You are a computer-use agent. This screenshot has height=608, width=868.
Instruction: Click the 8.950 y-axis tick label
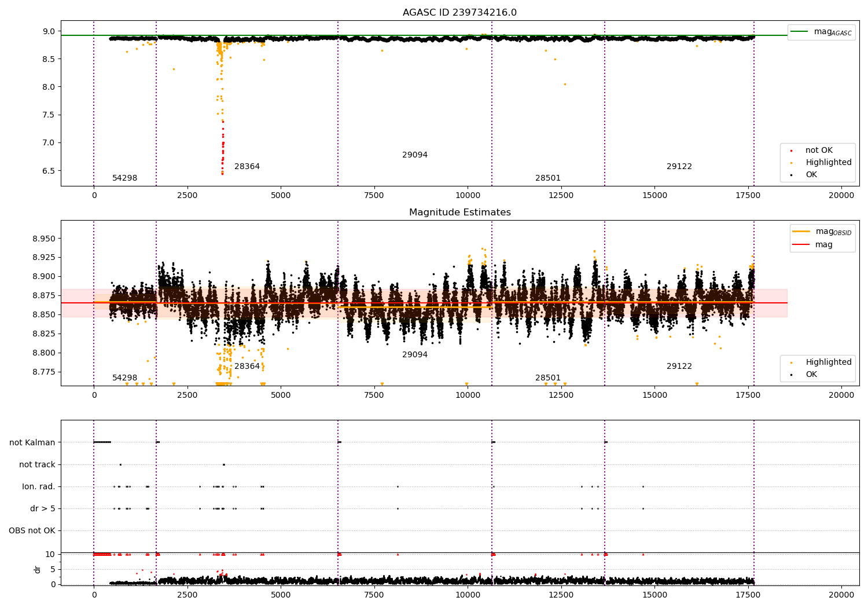point(45,239)
